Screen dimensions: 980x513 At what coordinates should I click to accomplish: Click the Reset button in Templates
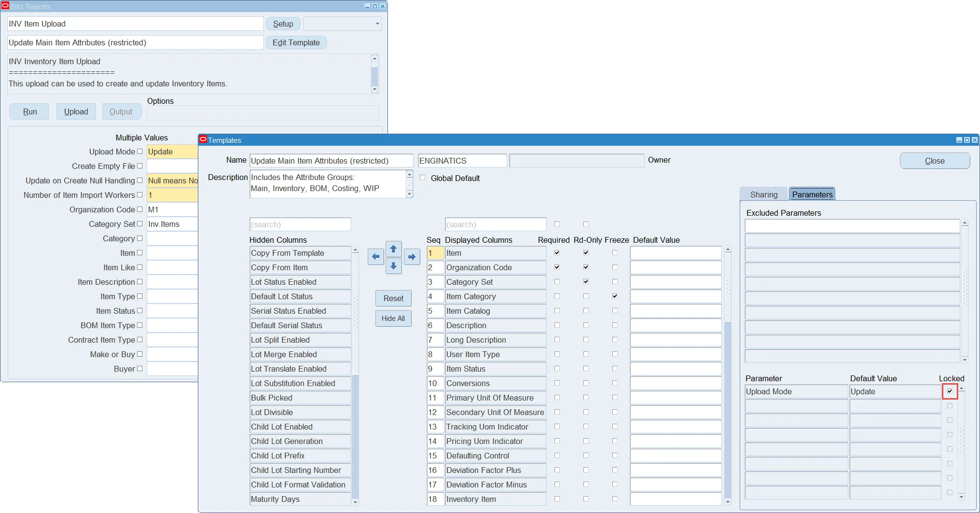tap(393, 298)
